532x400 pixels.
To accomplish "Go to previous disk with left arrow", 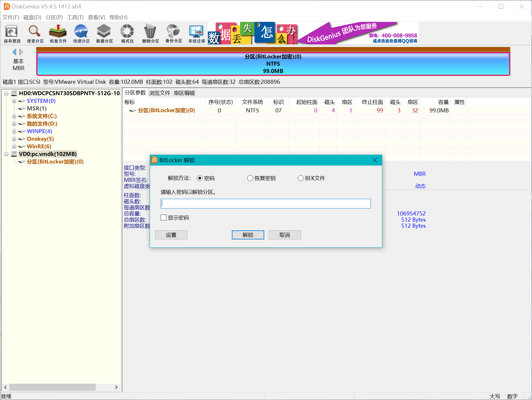I will pos(14,52).
